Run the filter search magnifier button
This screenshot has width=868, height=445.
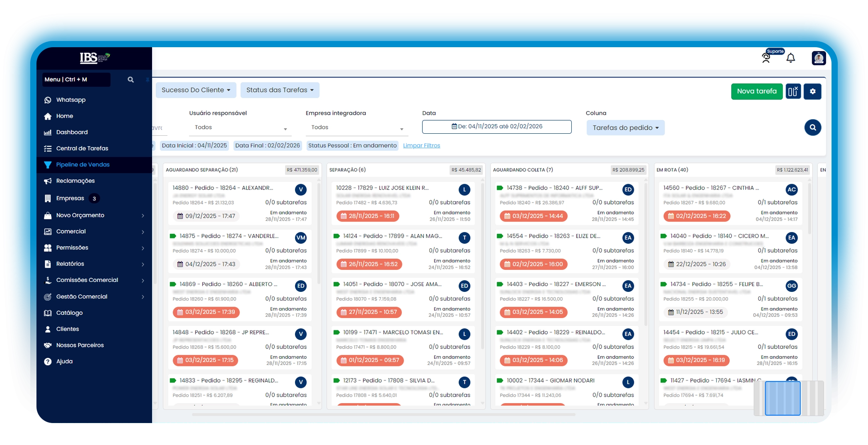click(812, 127)
